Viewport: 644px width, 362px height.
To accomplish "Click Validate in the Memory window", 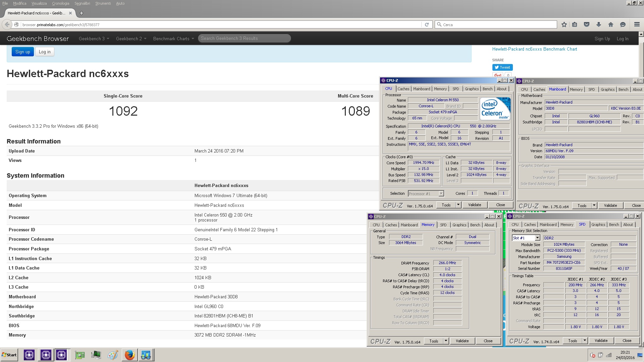I will (462, 341).
